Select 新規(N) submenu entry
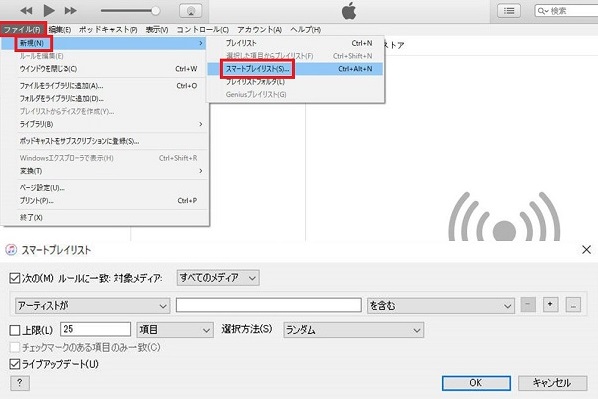Screen dimensions: 598x399 (104, 43)
